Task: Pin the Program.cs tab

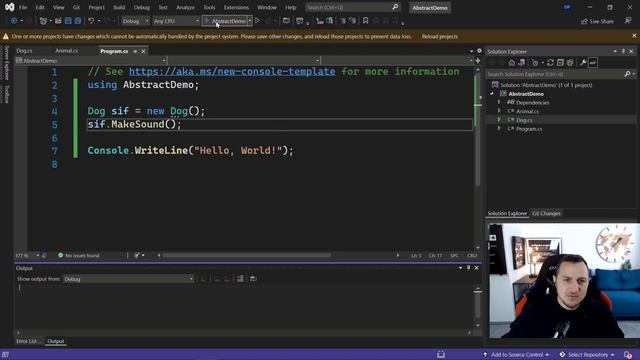Action: coord(135,51)
